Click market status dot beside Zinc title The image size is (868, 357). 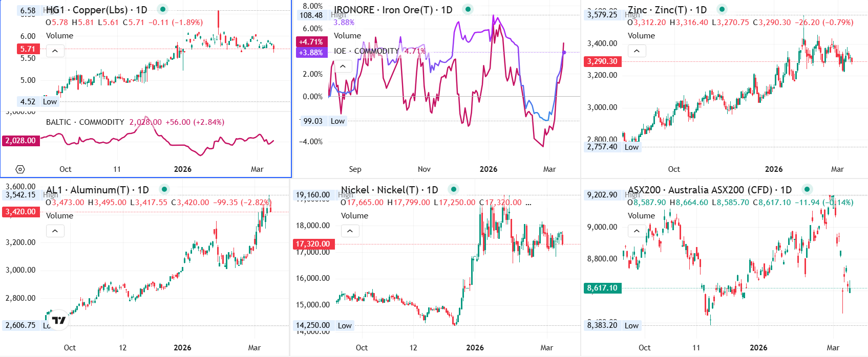[x=722, y=9]
